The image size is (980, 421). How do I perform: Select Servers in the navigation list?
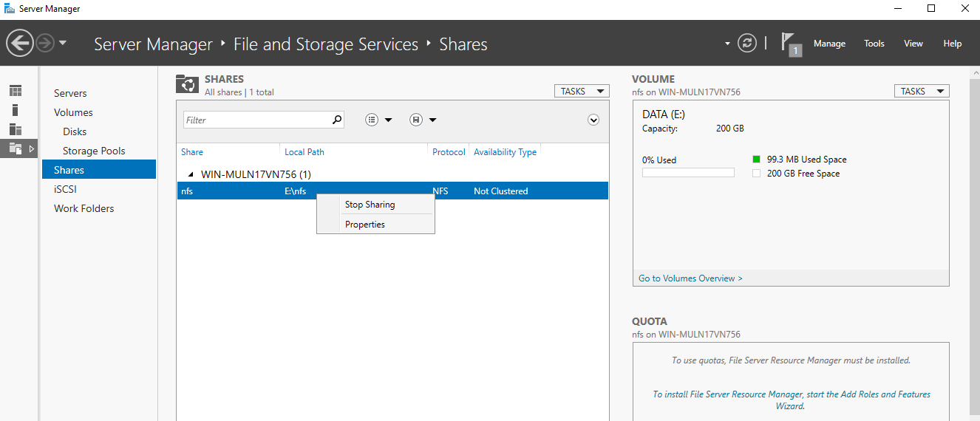pos(70,93)
